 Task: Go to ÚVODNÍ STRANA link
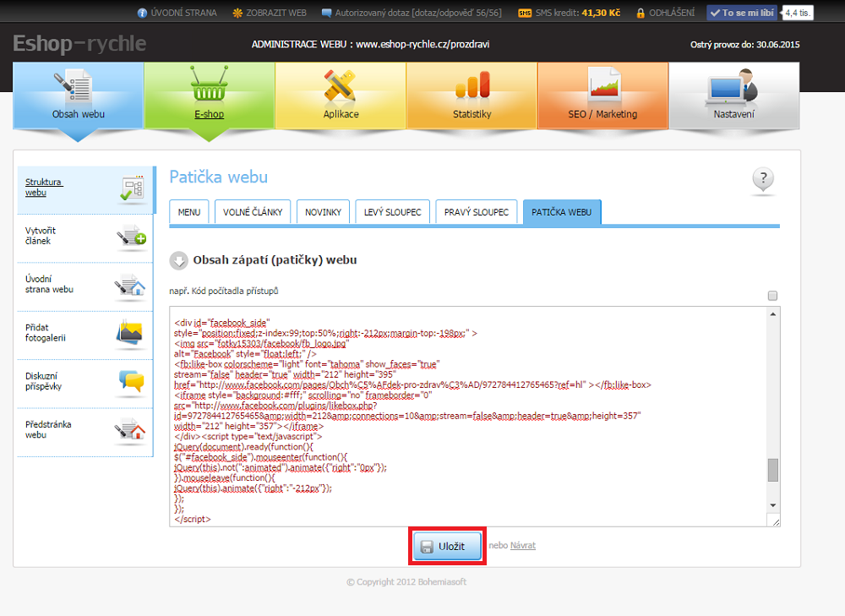183,13
